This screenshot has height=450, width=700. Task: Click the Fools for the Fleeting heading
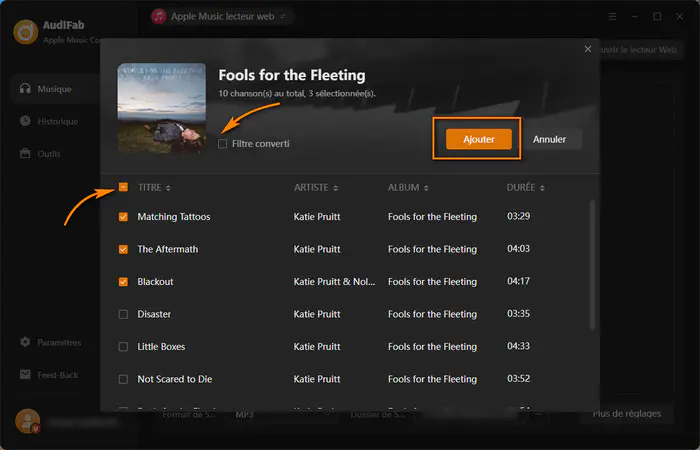[292, 75]
